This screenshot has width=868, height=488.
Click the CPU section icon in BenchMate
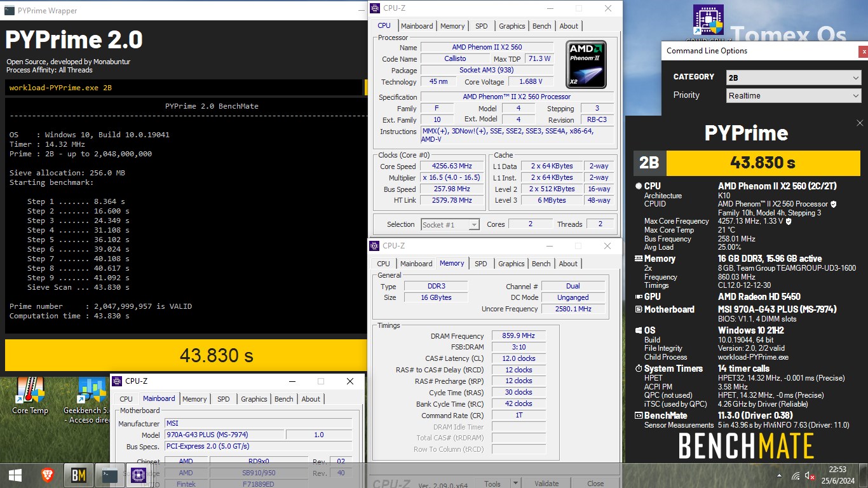pyautogui.click(x=638, y=186)
